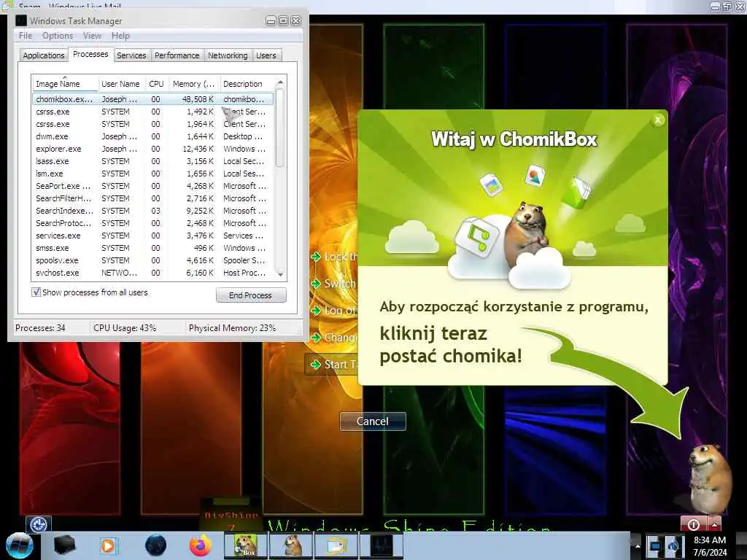Image resolution: width=747 pixels, height=560 pixels.
Task: Select the SearchIndexe... process row
Action: 153,211
